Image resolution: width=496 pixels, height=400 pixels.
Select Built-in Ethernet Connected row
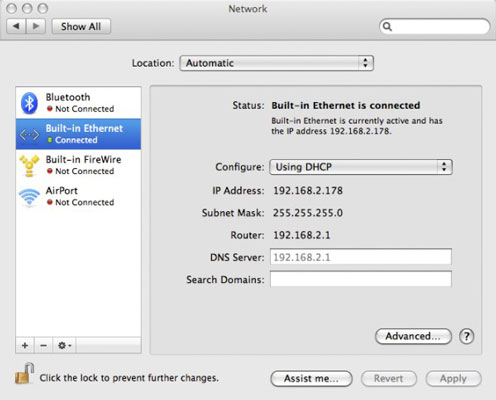78,134
